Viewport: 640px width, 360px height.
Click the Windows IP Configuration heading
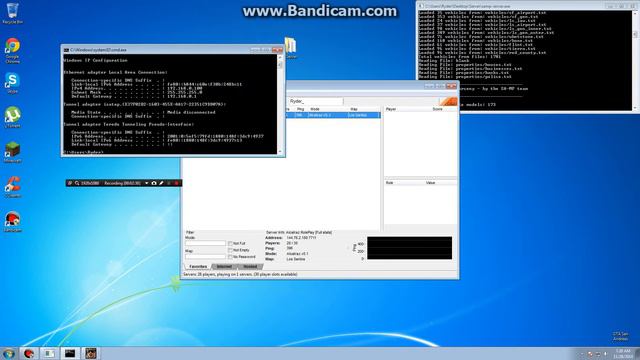click(x=96, y=60)
